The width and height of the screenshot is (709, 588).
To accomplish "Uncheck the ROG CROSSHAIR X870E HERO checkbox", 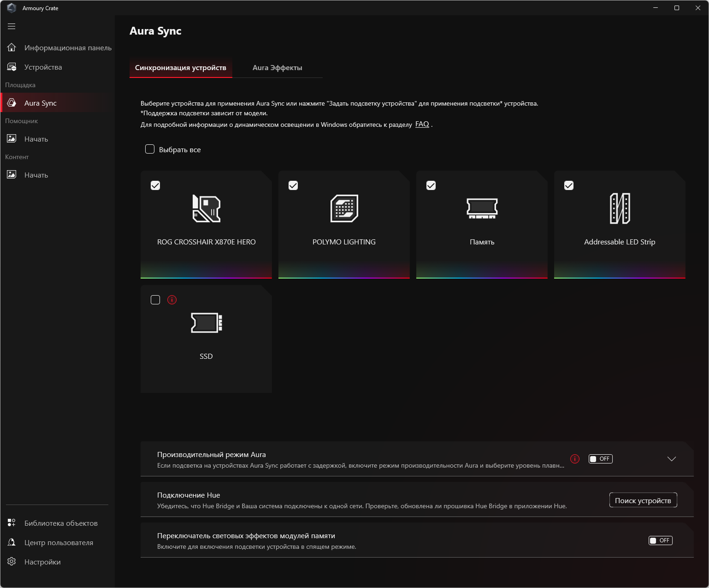I will point(155,185).
